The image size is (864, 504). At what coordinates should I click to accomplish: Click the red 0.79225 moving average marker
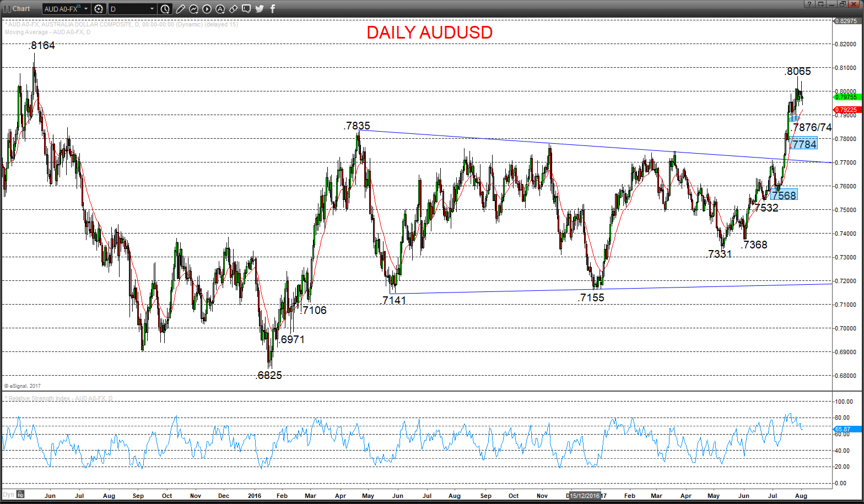click(847, 110)
